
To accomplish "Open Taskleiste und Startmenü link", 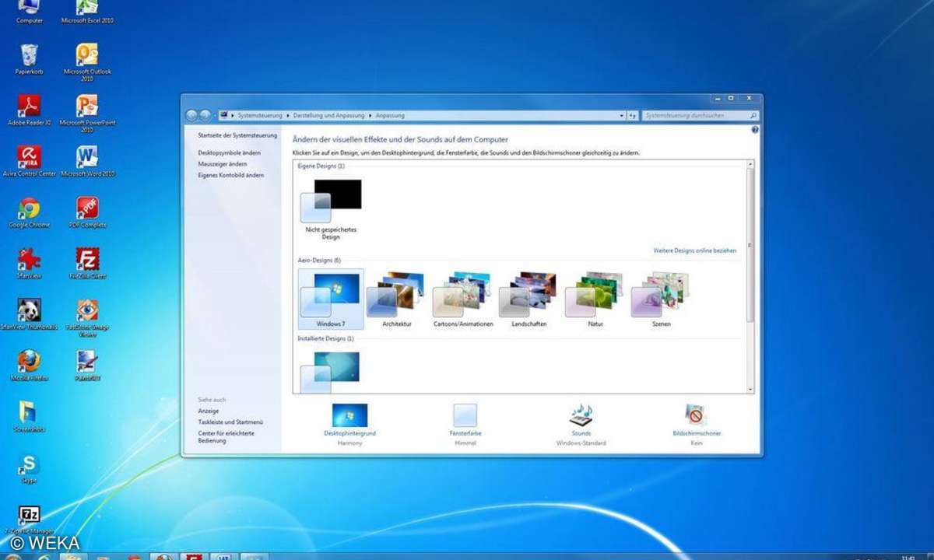I will [x=230, y=422].
